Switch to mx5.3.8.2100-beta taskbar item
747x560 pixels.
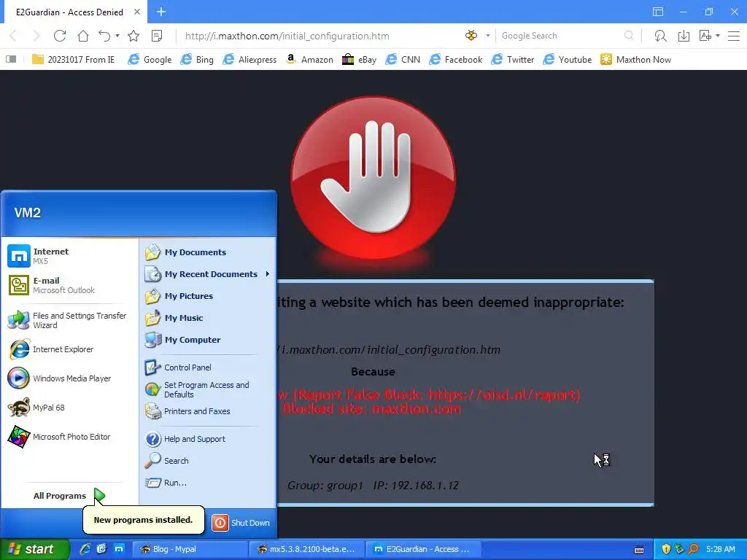click(307, 549)
